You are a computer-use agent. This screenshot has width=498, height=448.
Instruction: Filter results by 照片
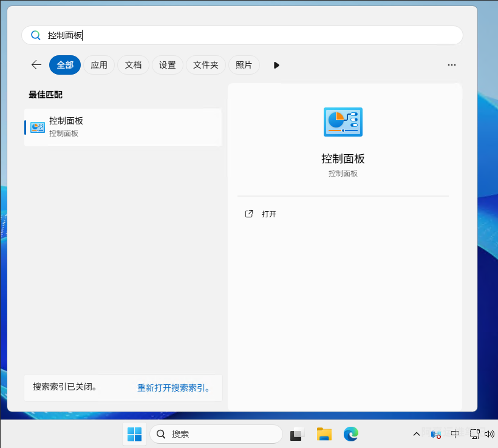pyautogui.click(x=244, y=65)
